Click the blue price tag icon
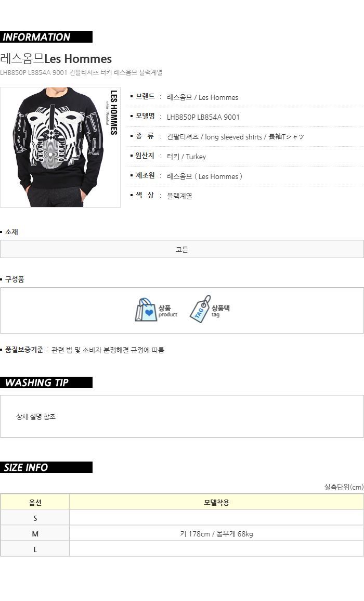Image resolution: width=364 pixels, height=601 pixels. coord(200,309)
